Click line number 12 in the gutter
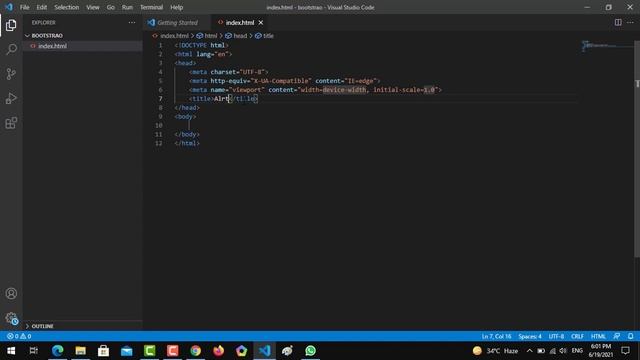The image size is (640, 360). (159, 143)
